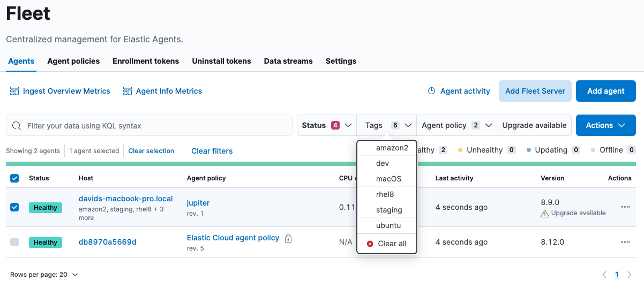Uncheck the davids-macbook-pro.local agent checkbox
644x288 pixels.
[x=14, y=207]
